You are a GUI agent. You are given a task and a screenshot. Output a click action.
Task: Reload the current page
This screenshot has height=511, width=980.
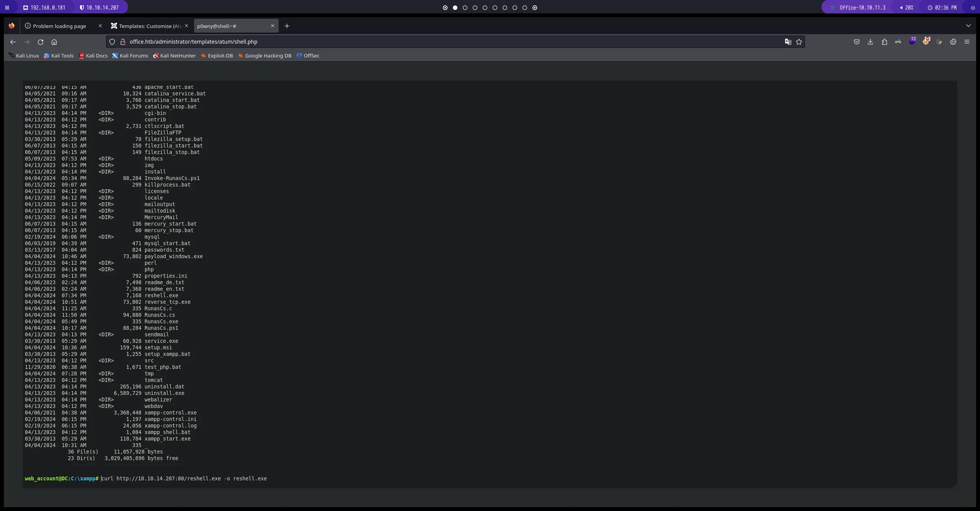(x=41, y=42)
